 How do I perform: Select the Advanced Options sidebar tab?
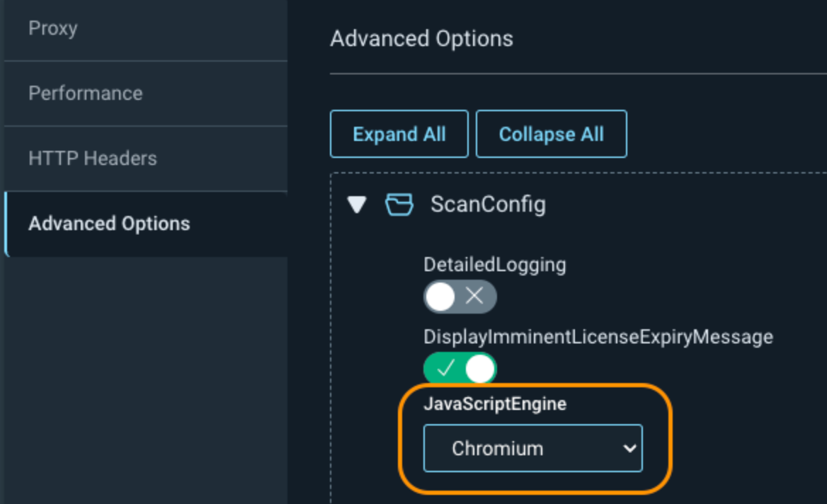pos(109,224)
